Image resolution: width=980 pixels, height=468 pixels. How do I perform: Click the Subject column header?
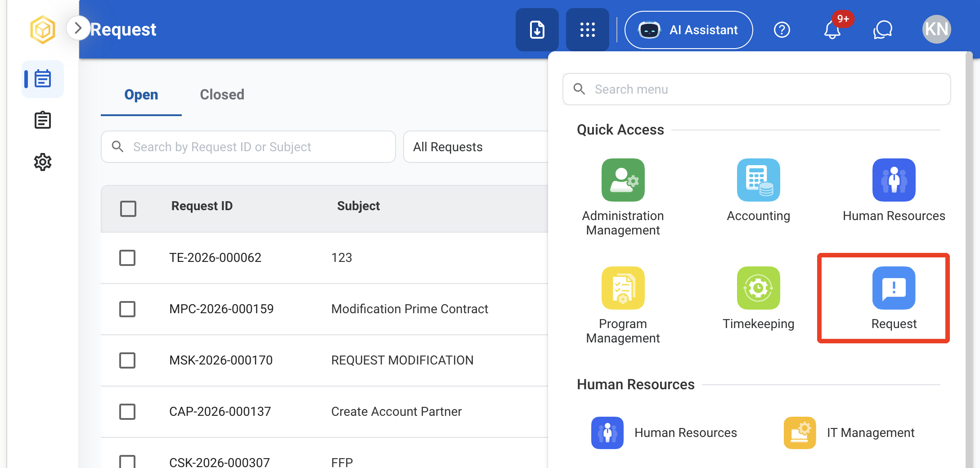tap(359, 206)
